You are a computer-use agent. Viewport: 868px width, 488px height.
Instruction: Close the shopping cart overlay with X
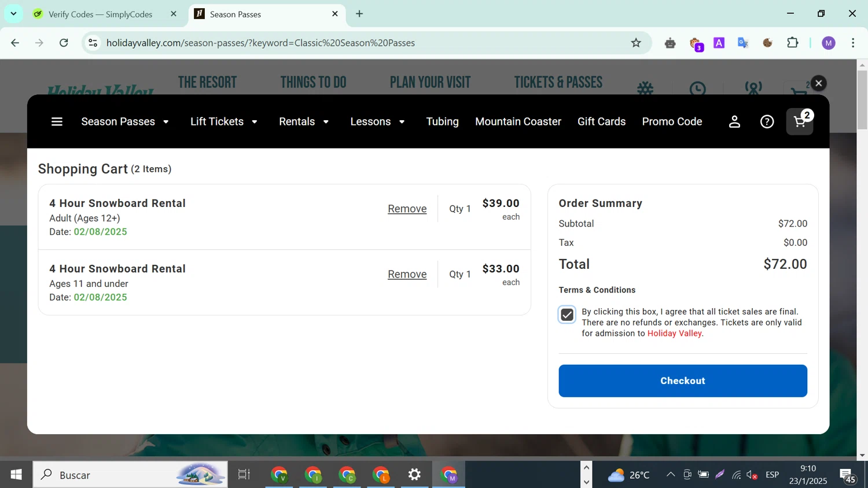click(818, 83)
